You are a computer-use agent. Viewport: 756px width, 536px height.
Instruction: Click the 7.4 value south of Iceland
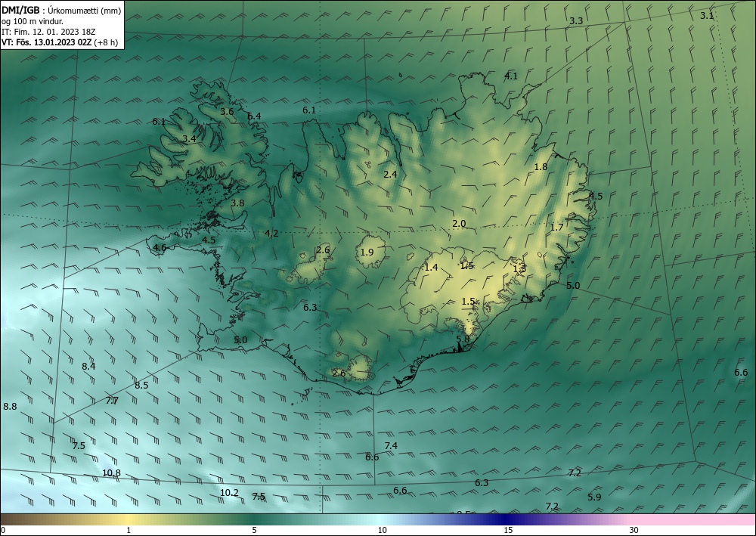[391, 445]
